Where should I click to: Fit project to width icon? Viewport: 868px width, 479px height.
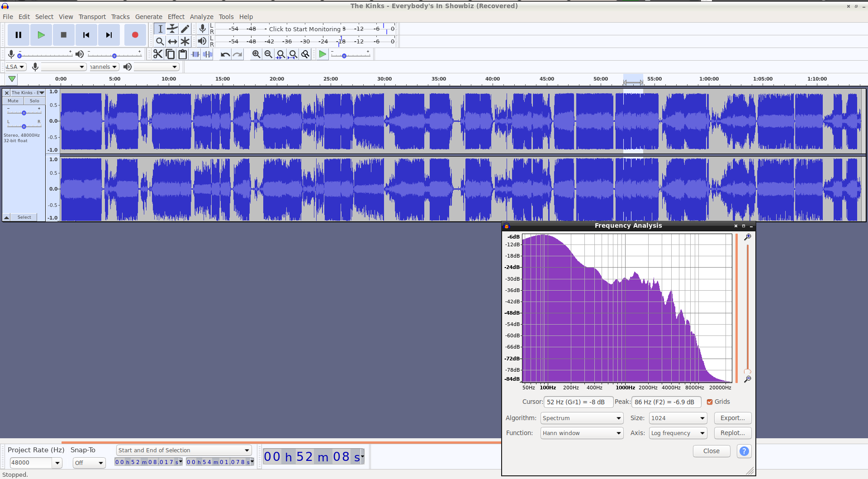coord(293,54)
